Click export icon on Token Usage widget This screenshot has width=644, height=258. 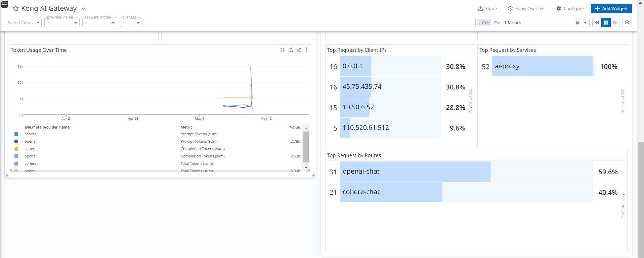pyautogui.click(x=291, y=50)
